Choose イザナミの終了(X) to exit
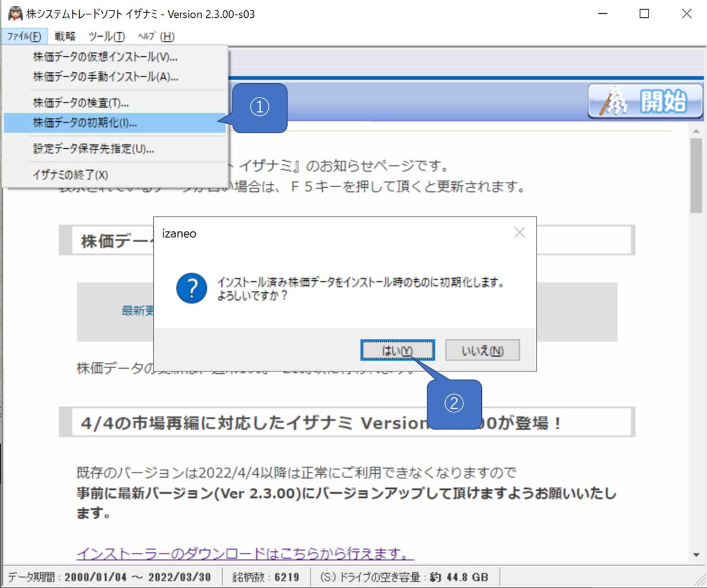Screen dimensions: 707x588 click(x=115, y=175)
